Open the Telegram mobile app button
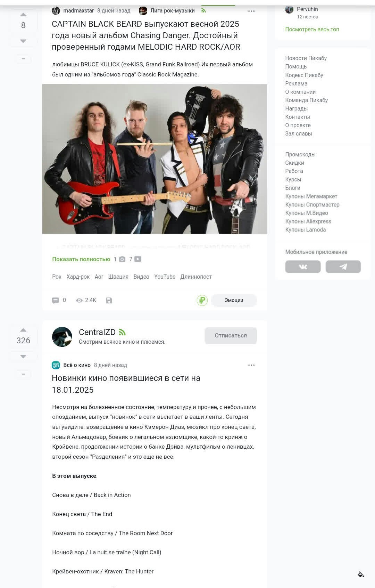Image resolution: width=375 pixels, height=588 pixels. pyautogui.click(x=343, y=267)
